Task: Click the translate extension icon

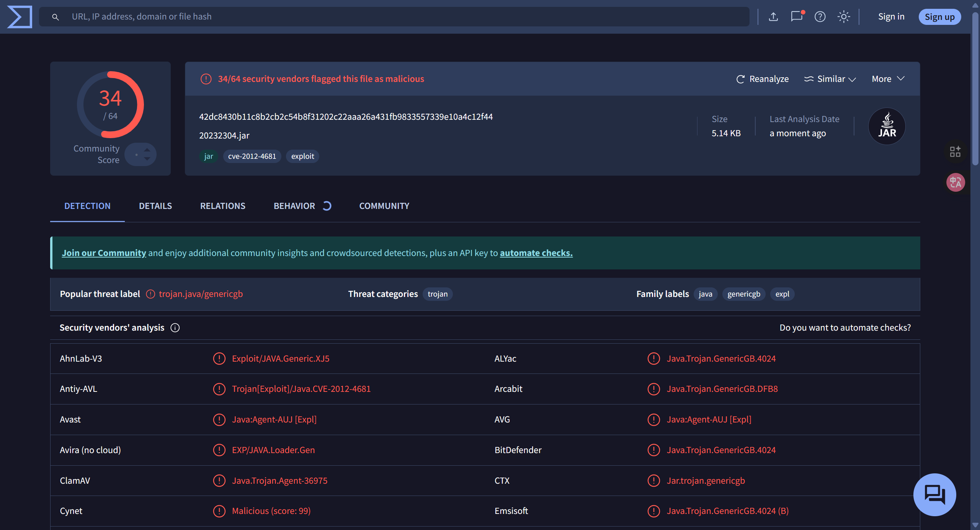Action: (x=955, y=182)
